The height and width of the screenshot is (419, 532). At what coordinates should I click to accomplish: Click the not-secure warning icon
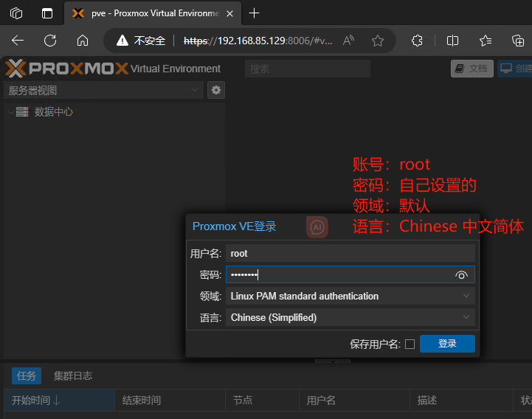coord(122,41)
